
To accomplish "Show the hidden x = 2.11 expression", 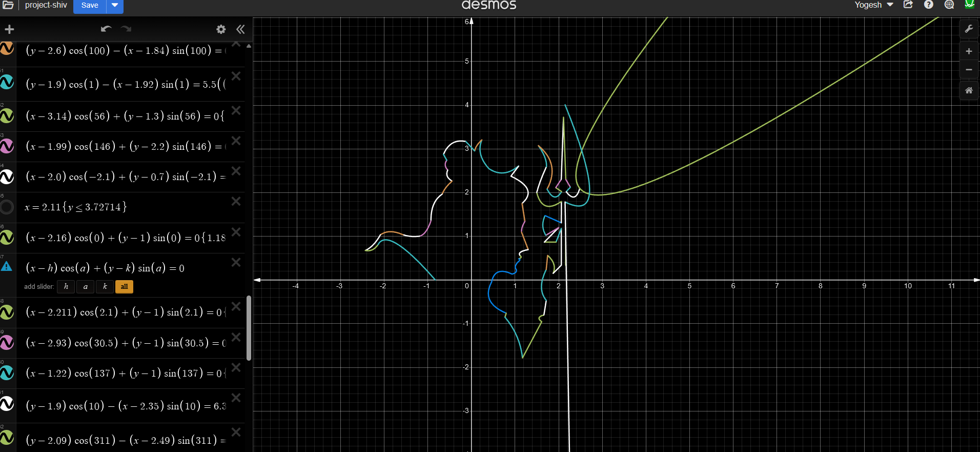I will 7,207.
